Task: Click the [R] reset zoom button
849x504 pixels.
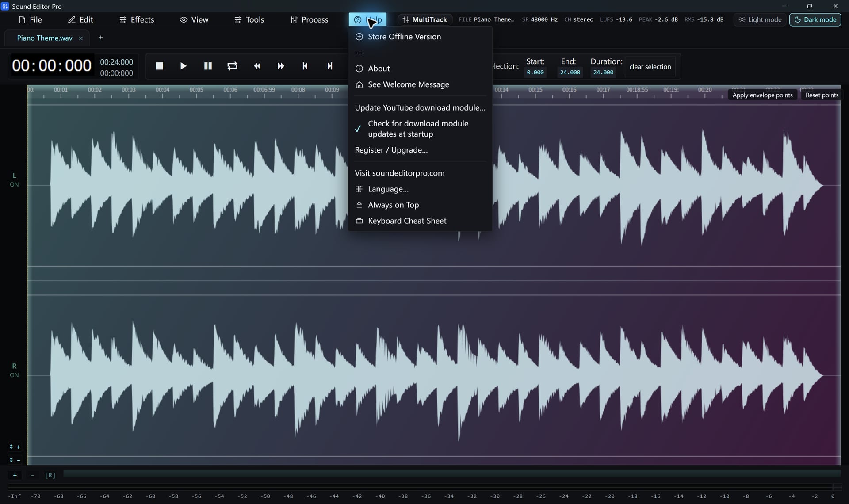Action: (x=50, y=475)
